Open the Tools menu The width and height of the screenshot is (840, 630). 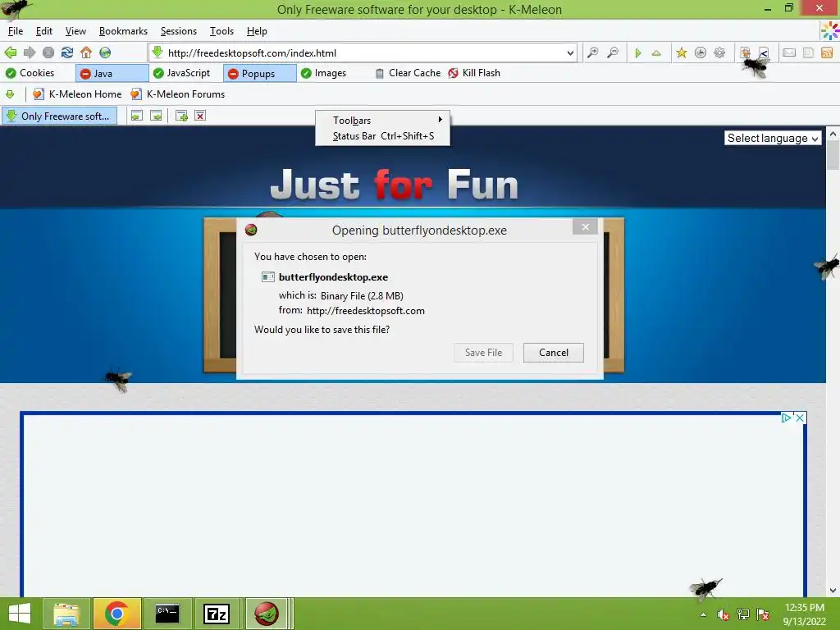tap(221, 31)
